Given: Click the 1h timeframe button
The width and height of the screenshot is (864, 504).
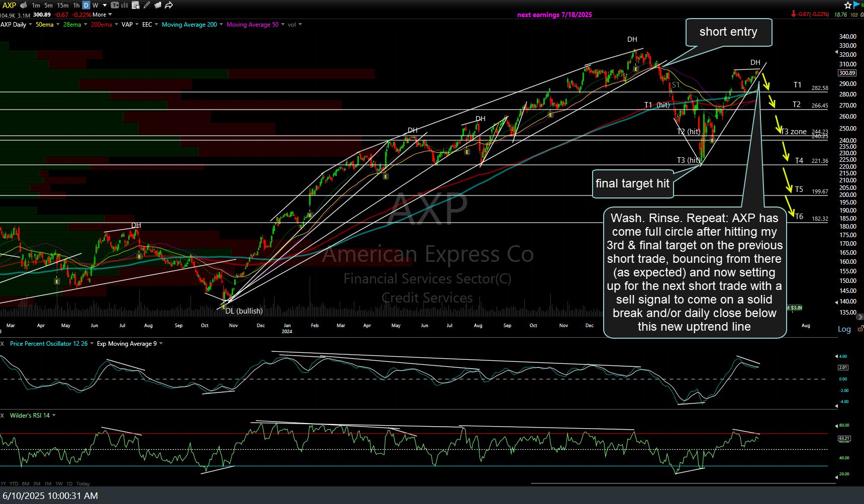Looking at the screenshot, I should (x=76, y=5).
